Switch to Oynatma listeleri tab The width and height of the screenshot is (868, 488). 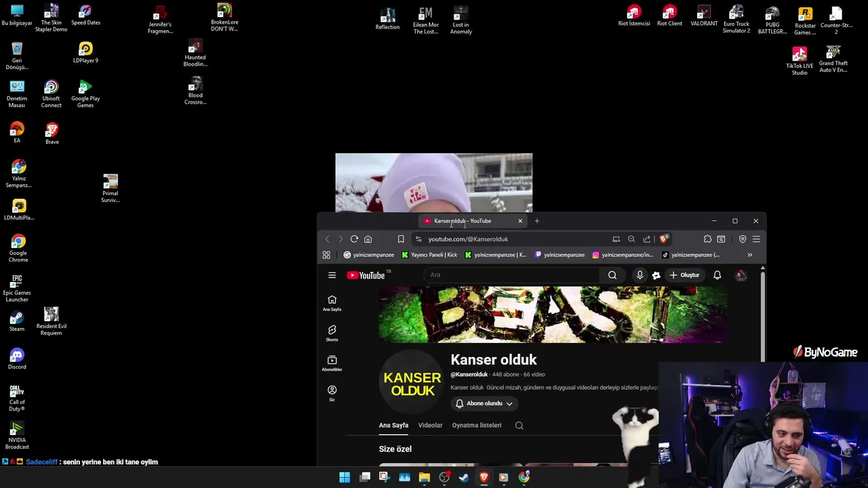(477, 426)
